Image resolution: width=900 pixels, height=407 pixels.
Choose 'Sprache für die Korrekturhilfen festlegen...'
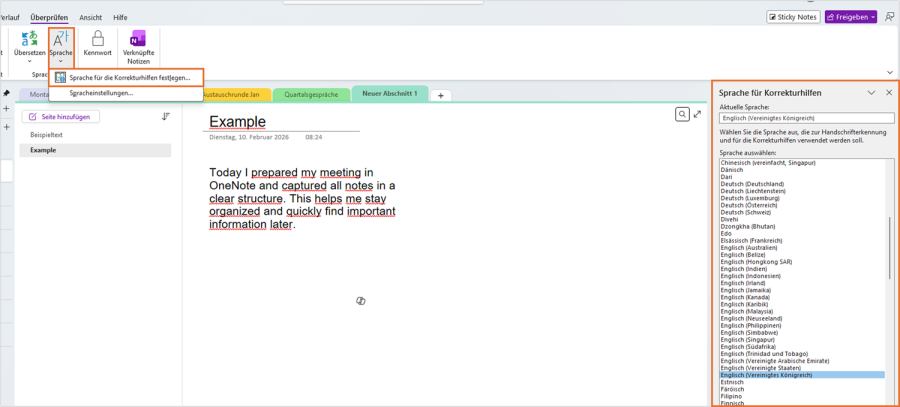[127, 77]
